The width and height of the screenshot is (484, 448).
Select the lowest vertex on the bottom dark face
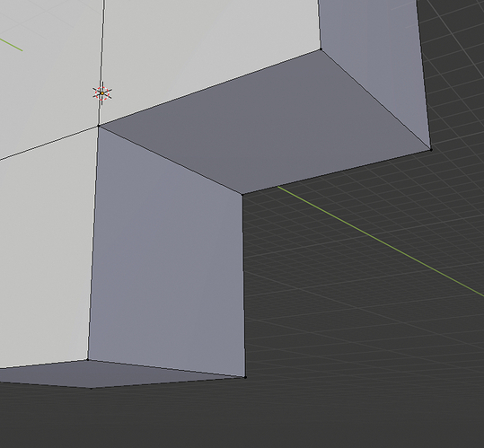pyautogui.click(x=91, y=388)
